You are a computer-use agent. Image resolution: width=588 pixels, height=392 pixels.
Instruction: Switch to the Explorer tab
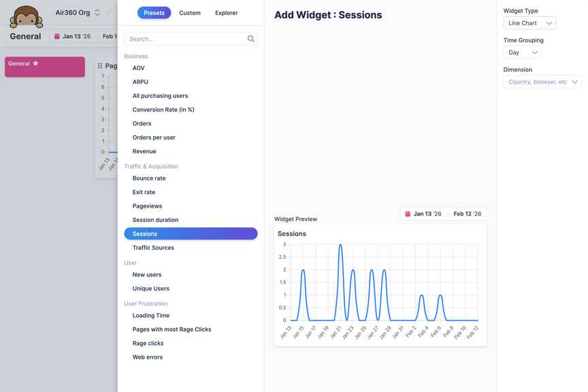tap(226, 13)
